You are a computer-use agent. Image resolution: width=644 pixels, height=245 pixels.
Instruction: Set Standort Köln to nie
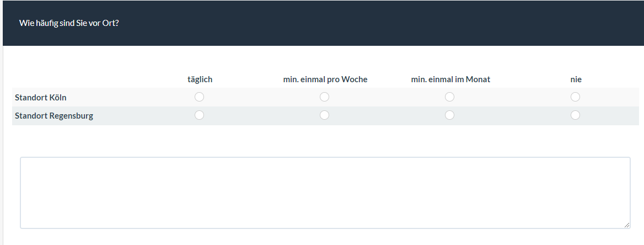576,97
